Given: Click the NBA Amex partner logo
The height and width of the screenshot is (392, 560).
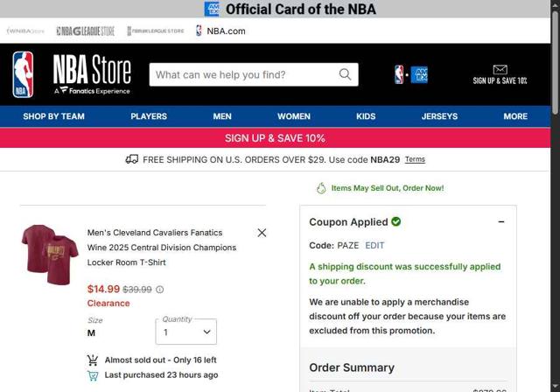Looking at the screenshot, I should 410,75.
